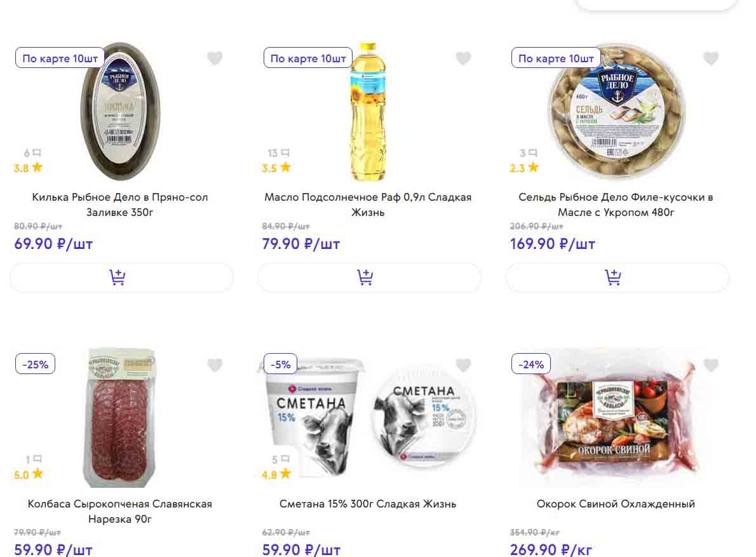
Task: Toggle heart on Сметана 15% product
Action: [x=463, y=365]
